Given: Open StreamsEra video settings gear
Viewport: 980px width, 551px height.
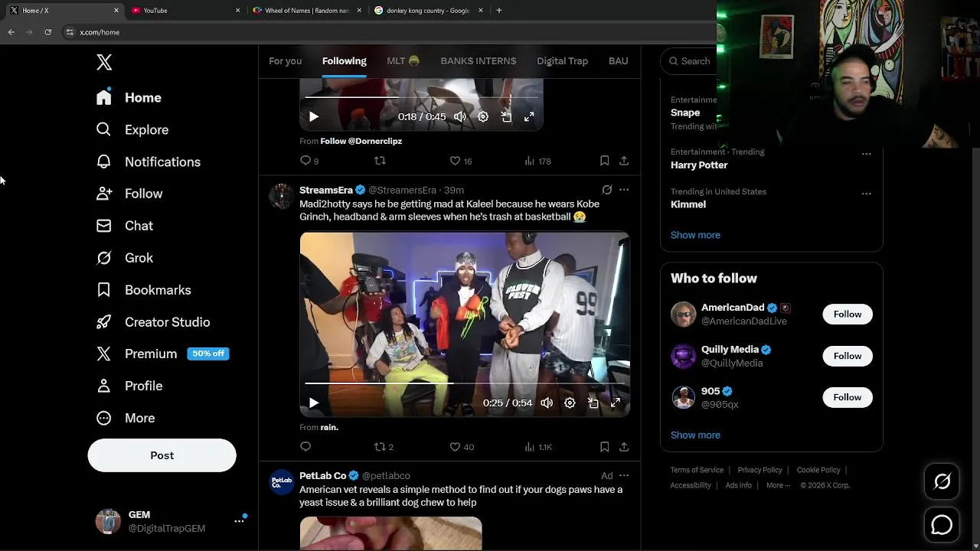Looking at the screenshot, I should point(570,403).
